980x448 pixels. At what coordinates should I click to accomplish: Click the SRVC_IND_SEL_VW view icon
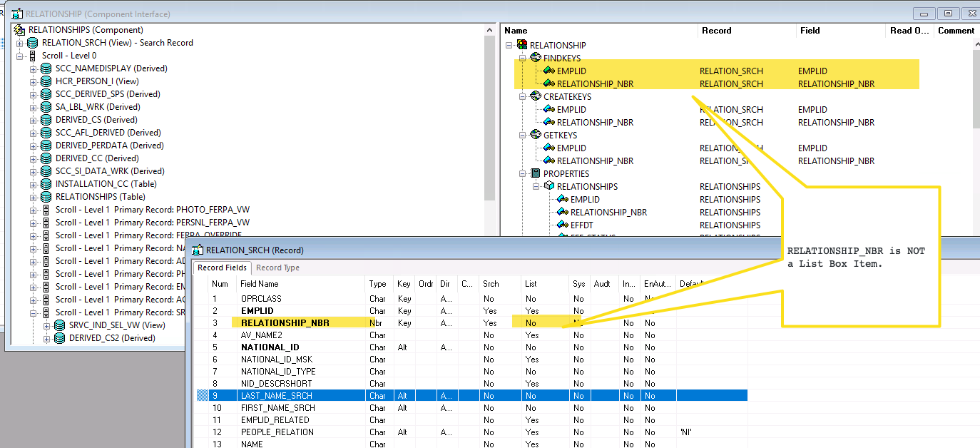tap(60, 325)
